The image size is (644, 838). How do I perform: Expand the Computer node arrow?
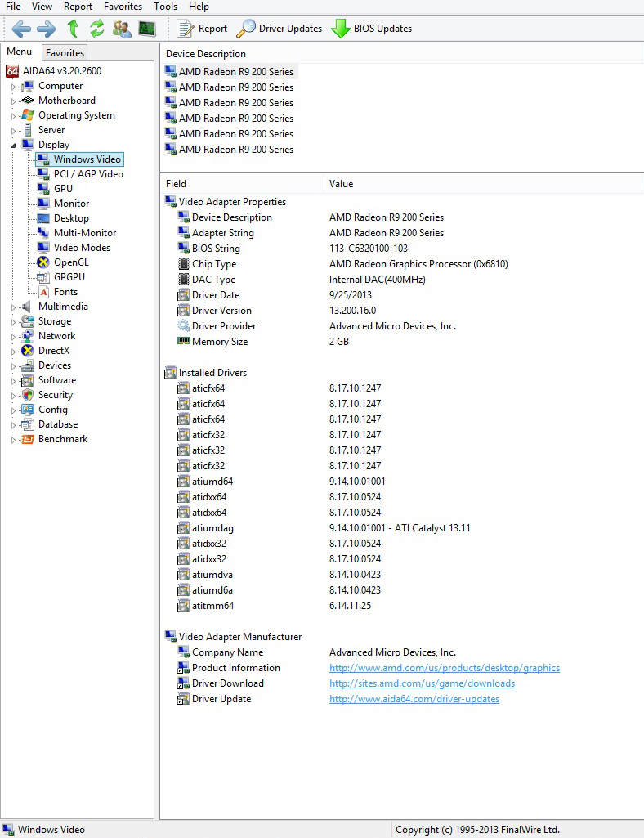click(x=13, y=87)
